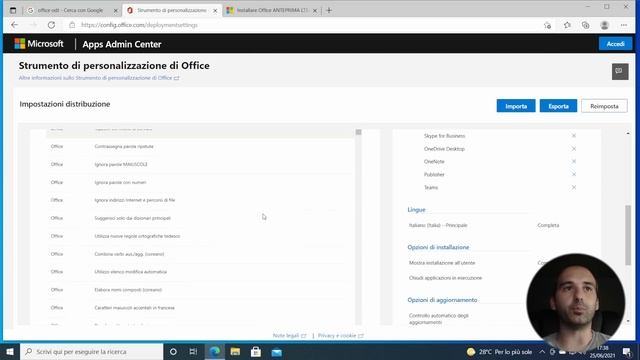Image resolution: width=640 pixels, height=360 pixels.
Task: Open Task View in the taskbar
Action: pos(193,351)
